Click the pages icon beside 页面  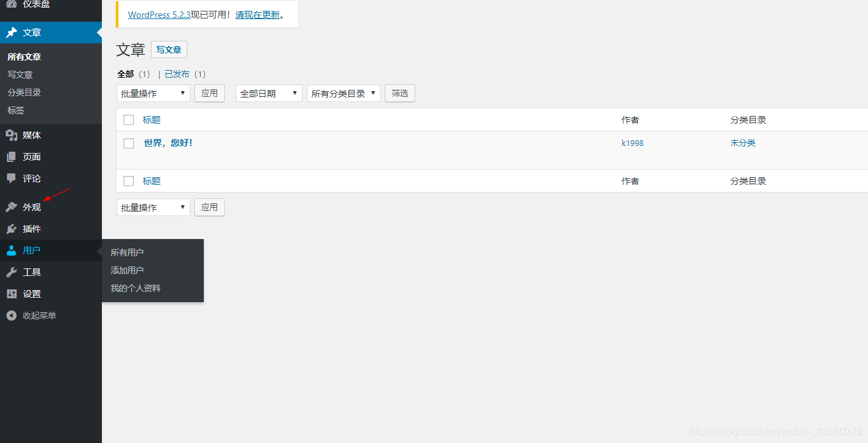pyautogui.click(x=11, y=157)
